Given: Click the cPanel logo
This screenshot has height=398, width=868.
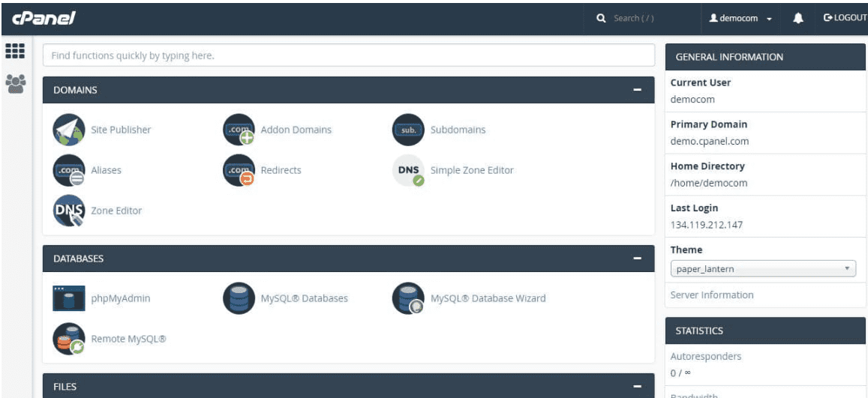Looking at the screenshot, I should pyautogui.click(x=44, y=18).
